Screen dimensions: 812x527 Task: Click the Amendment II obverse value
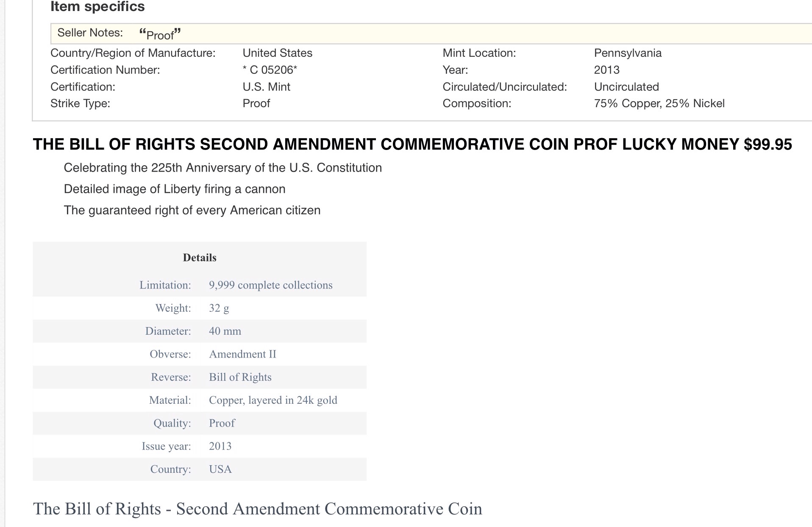tap(242, 354)
